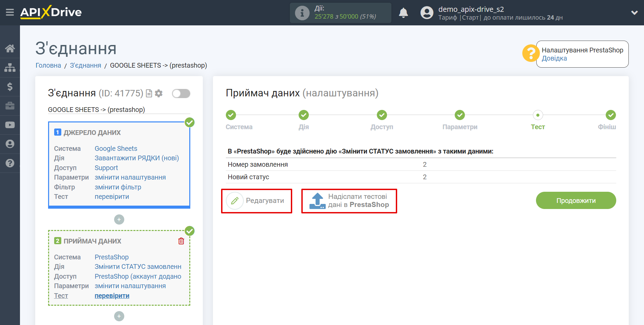The height and width of the screenshot is (325, 644).
Task: Click the connection name GOOGLE SHEETS -> (prestashop) field
Action: tap(119, 110)
